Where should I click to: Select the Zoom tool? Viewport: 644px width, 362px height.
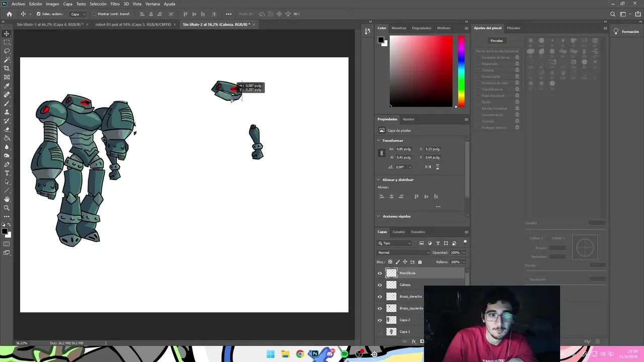[7, 208]
